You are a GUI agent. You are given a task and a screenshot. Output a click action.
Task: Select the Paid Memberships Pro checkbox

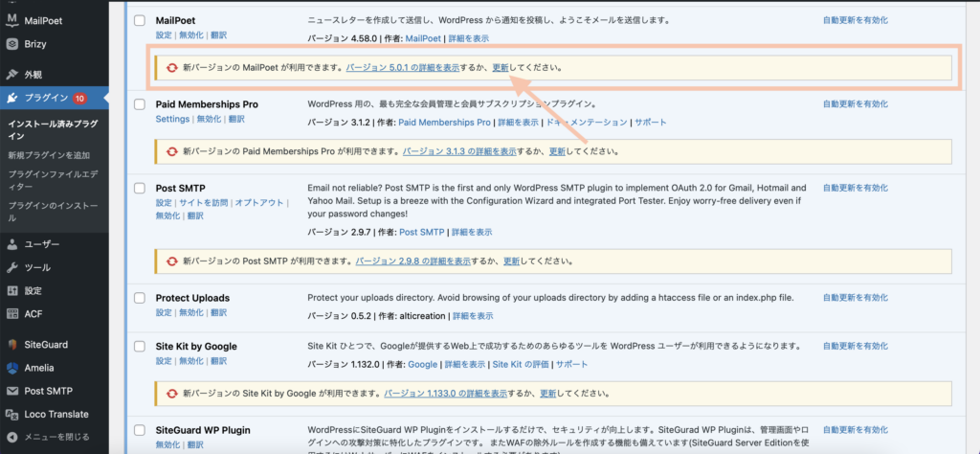140,104
